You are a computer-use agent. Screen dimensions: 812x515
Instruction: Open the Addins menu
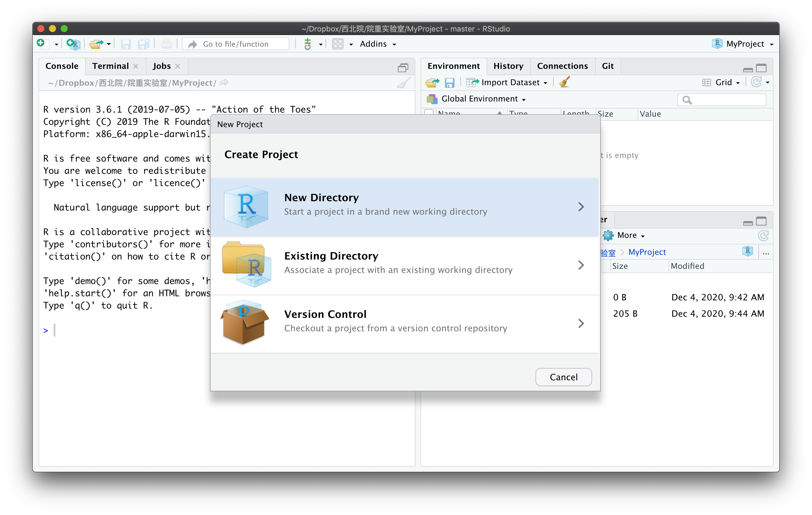pyautogui.click(x=378, y=44)
